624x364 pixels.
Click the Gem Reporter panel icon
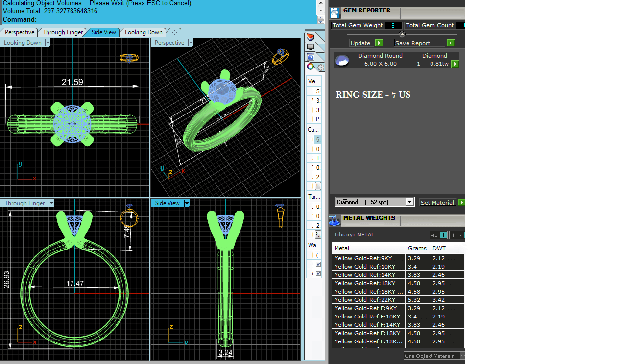coord(335,13)
